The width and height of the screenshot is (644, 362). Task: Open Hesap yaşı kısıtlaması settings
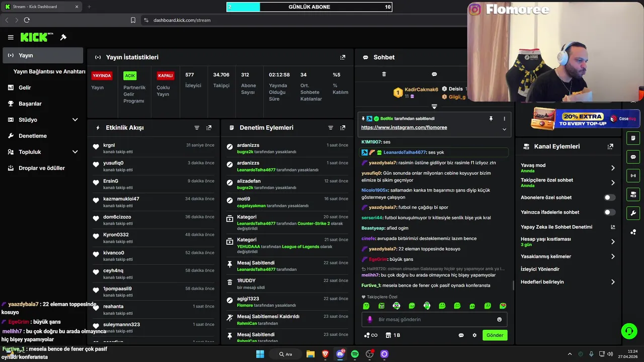click(x=568, y=241)
